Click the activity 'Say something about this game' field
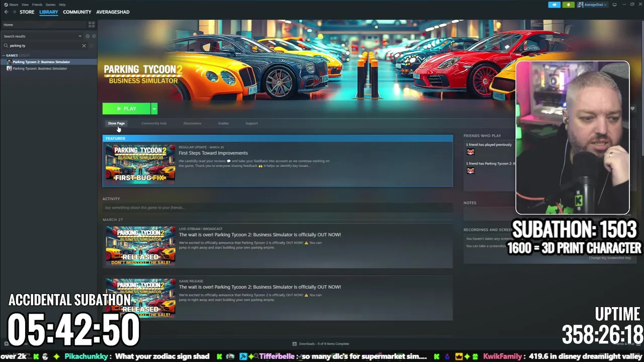The image size is (644, 362). tap(277, 208)
